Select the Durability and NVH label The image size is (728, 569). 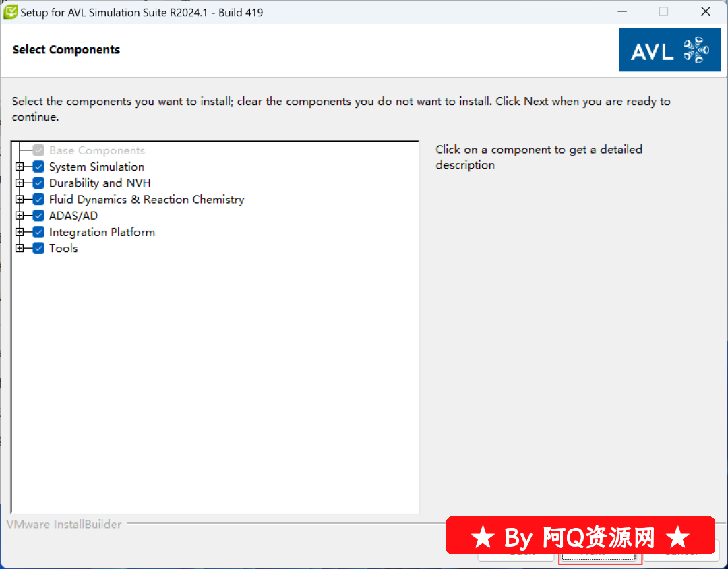click(x=100, y=183)
